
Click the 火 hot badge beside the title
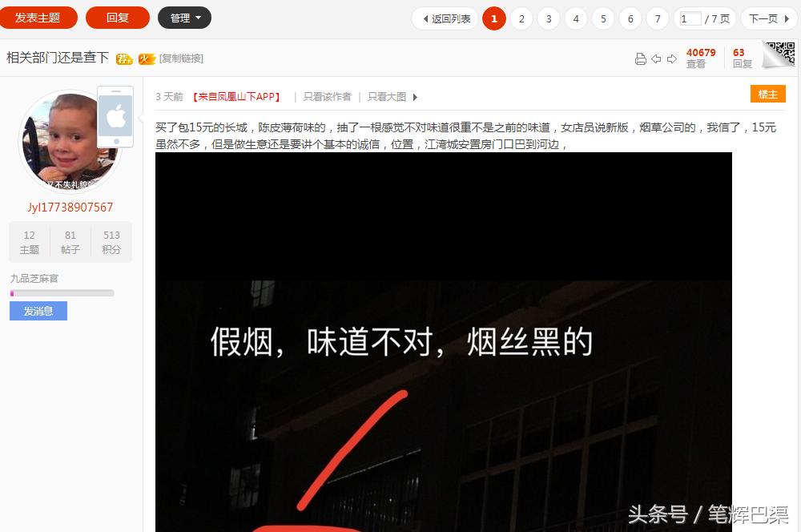[147, 58]
